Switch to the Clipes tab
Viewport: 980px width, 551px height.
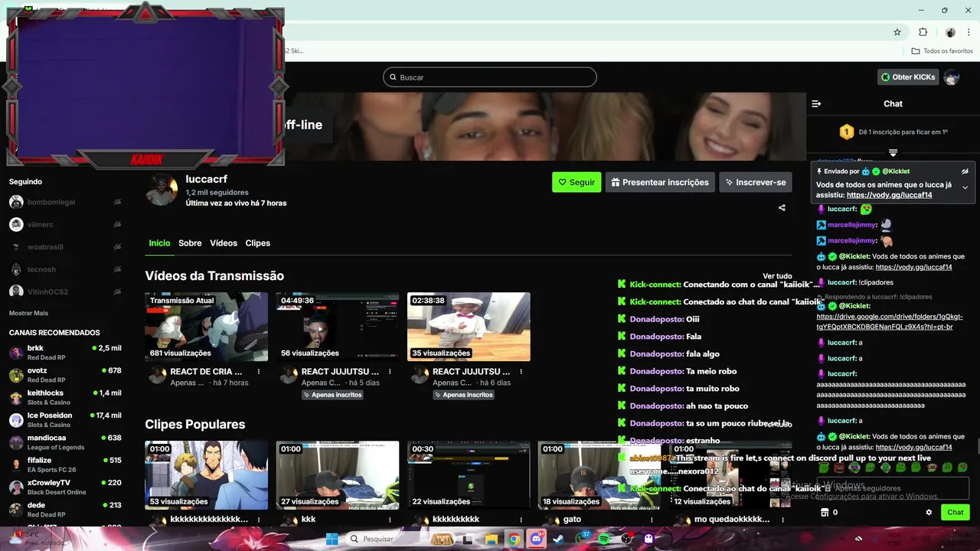tap(257, 243)
